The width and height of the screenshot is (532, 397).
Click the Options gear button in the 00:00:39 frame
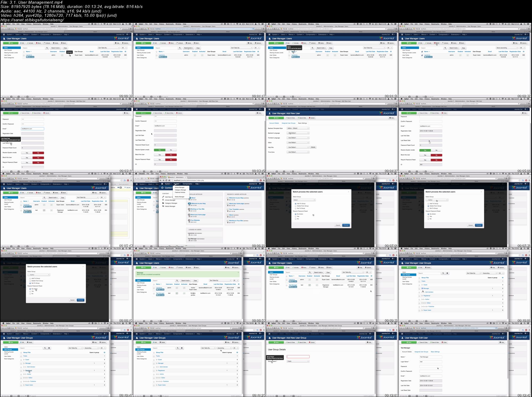tap(125, 43)
